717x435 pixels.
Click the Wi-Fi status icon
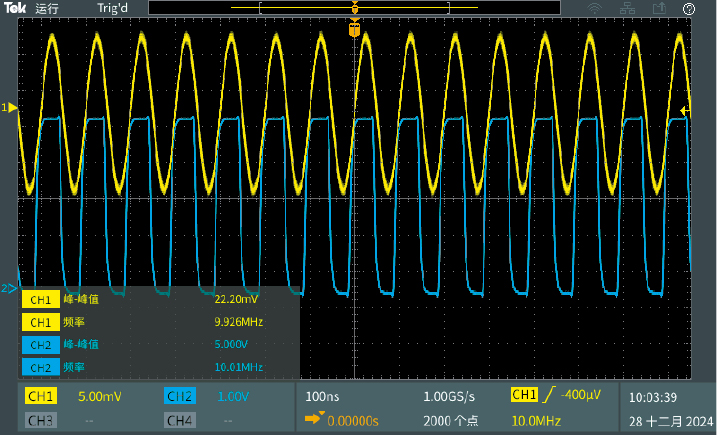[595, 8]
